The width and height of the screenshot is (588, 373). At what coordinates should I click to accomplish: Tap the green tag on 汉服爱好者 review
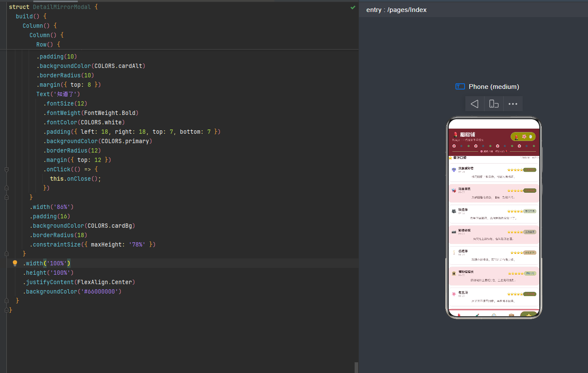coord(530,170)
